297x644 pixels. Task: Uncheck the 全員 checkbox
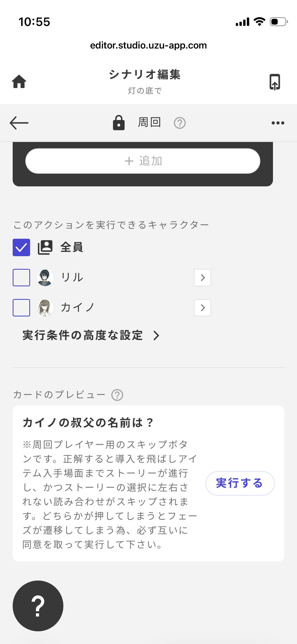(21, 247)
